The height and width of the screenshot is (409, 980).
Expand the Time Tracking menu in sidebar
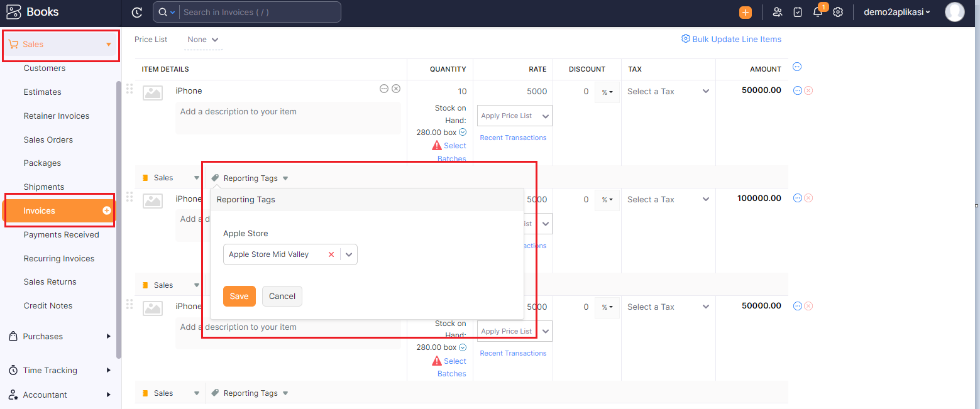tap(60, 371)
